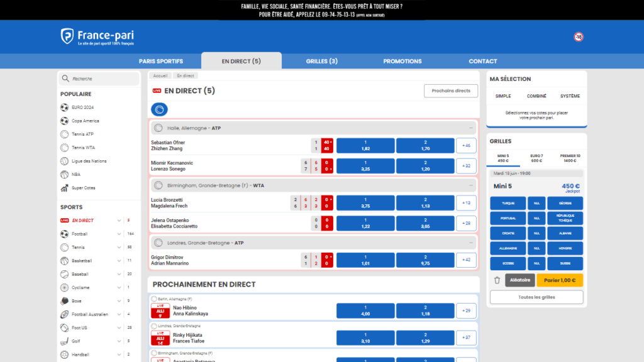Pick TURQUIE in Mini 5 grid

click(x=508, y=203)
